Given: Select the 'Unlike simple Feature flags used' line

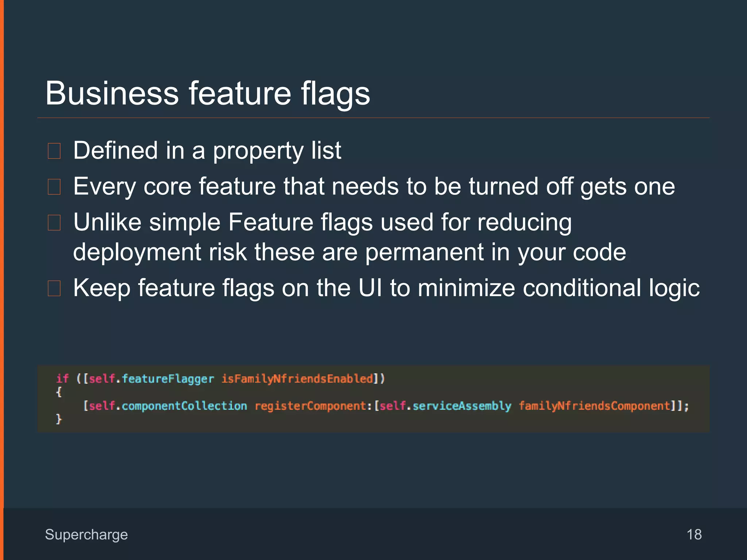Looking at the screenshot, I should (322, 222).
